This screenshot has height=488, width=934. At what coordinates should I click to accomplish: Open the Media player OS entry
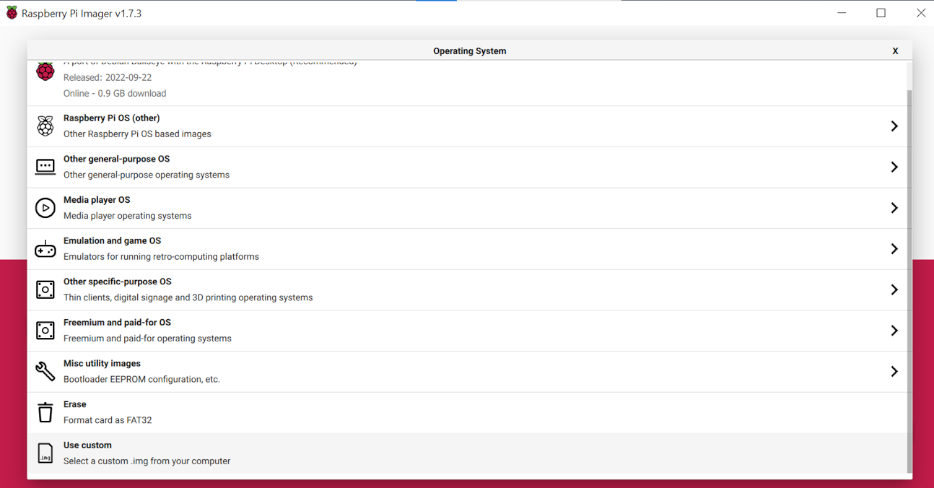(467, 208)
